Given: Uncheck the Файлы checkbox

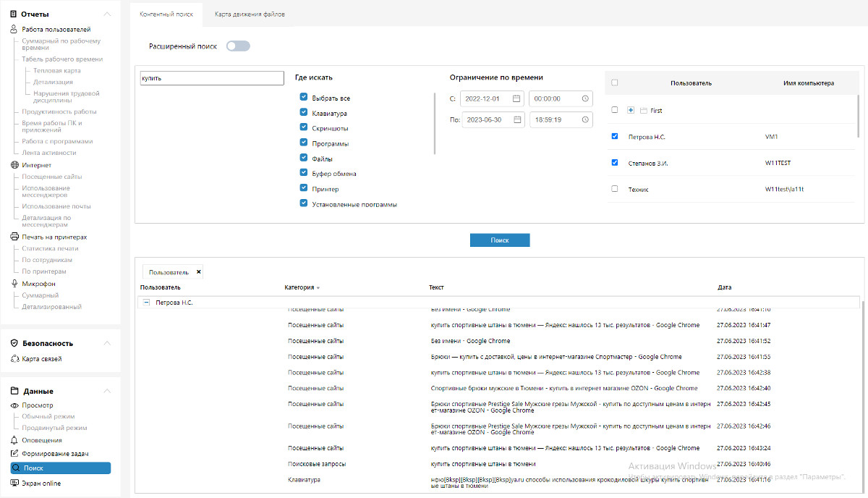Looking at the screenshot, I should coord(304,159).
